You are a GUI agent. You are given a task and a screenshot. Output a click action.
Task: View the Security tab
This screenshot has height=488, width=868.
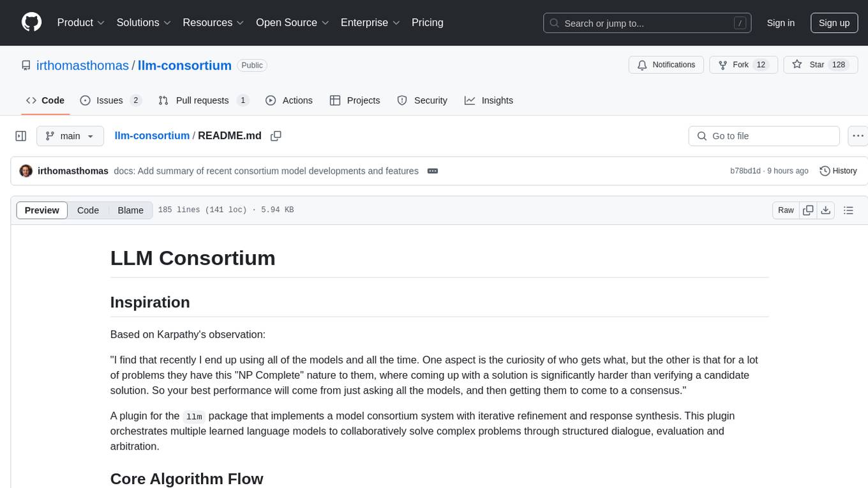[423, 100]
